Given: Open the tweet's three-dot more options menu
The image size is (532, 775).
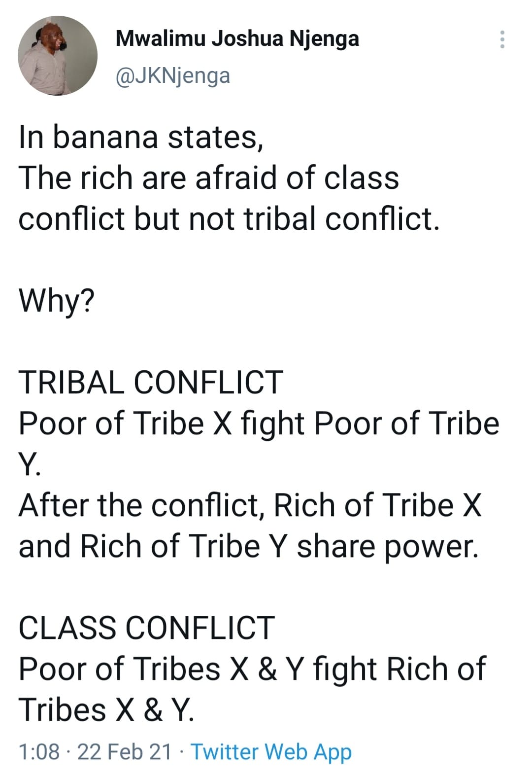Looking at the screenshot, I should 502,39.
